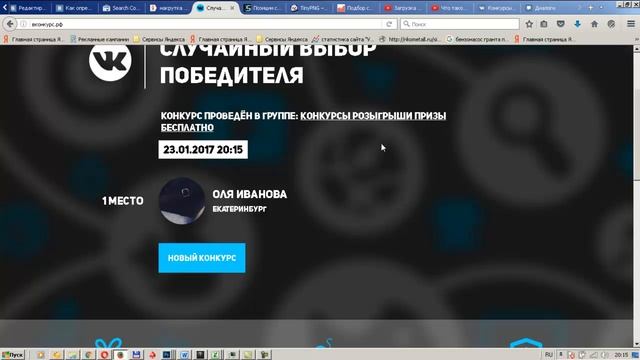The image size is (640, 360).
Task: Click the 1 место label
Action: [x=123, y=201]
